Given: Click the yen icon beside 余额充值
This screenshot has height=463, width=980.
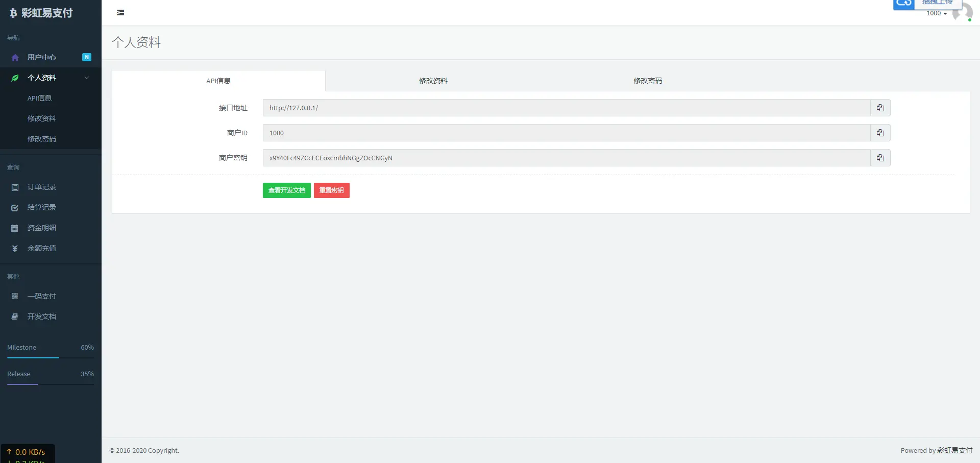Looking at the screenshot, I should (x=15, y=249).
